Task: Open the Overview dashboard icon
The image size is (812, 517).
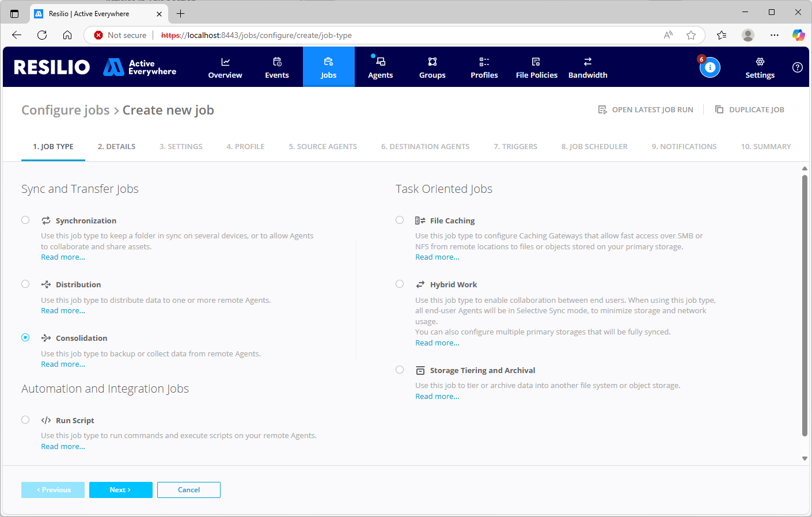Action: [225, 62]
